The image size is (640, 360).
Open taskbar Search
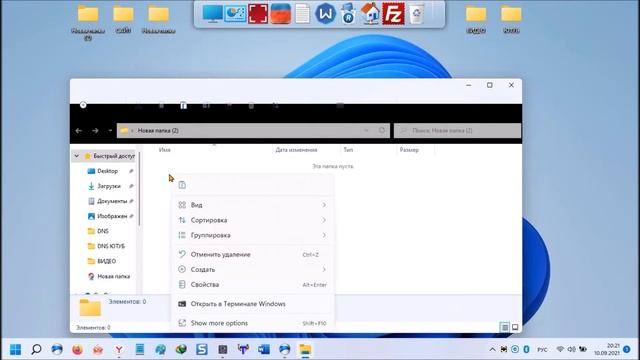tap(36, 349)
